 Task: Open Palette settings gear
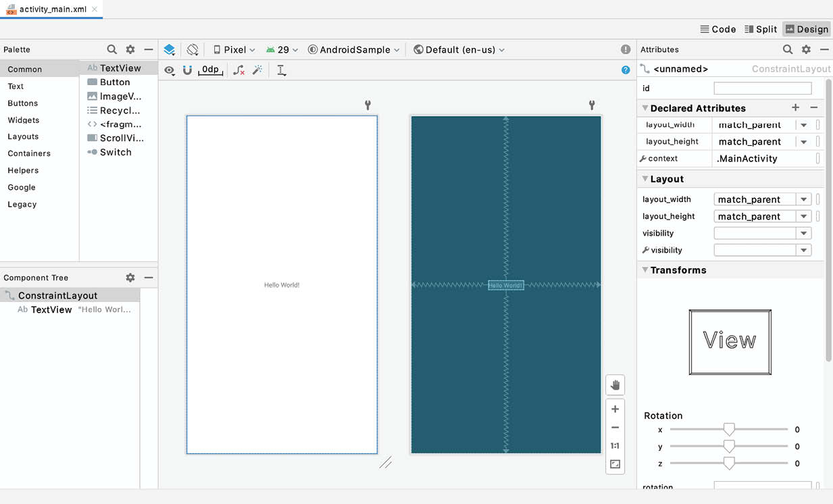tap(130, 49)
